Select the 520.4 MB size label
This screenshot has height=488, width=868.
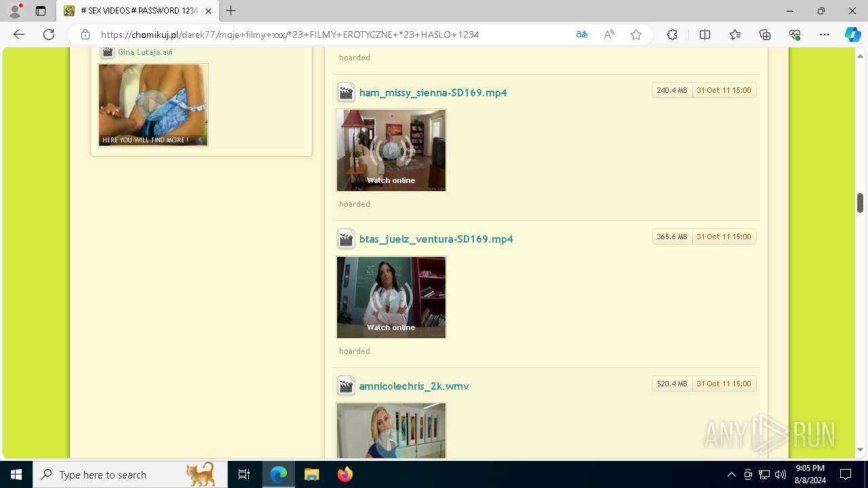(x=672, y=384)
